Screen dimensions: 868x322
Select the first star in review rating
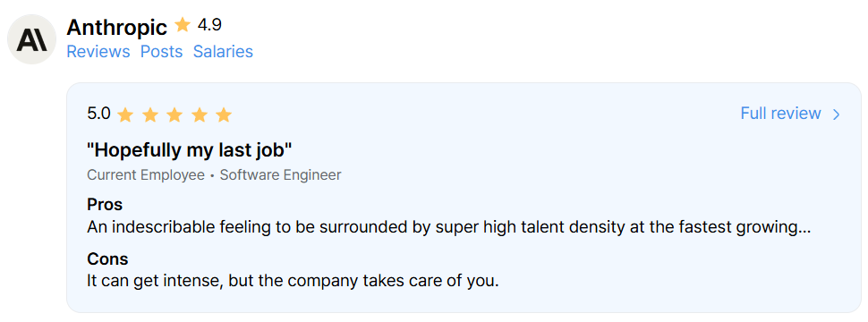(125, 115)
